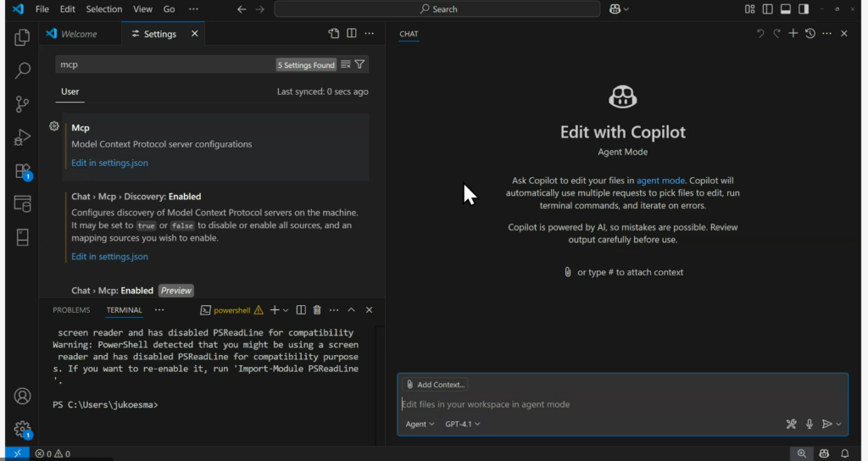Start voice chat microphone
Viewport: 868px width, 461px height.
click(x=810, y=424)
